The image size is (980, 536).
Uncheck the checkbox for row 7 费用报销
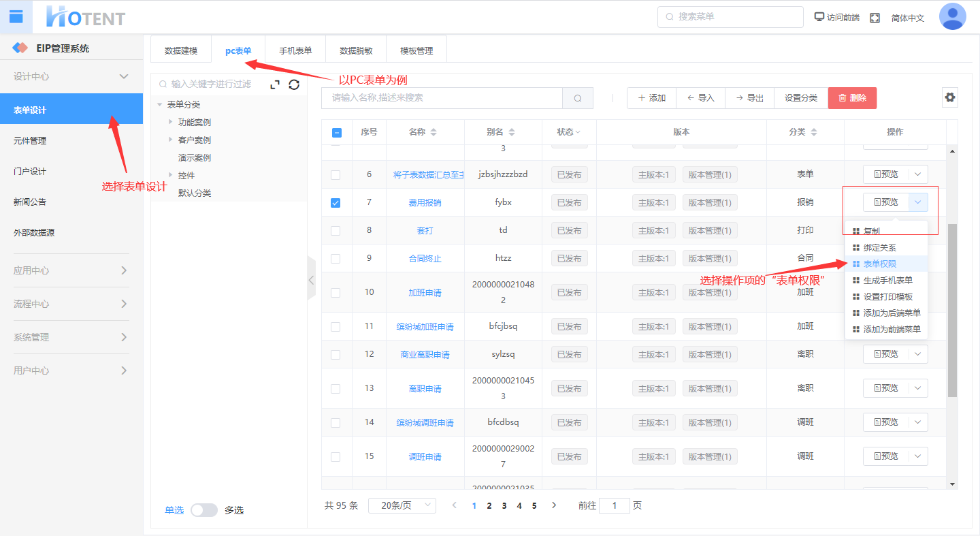[x=336, y=203]
